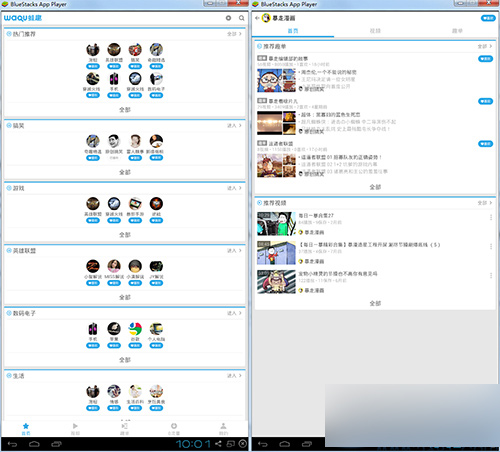Switch to 视频 tab in 暴走漫画 page
Screen dimensions: 500x452
(x=375, y=31)
